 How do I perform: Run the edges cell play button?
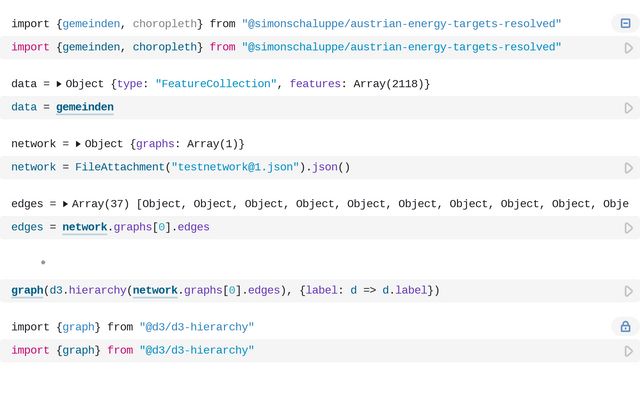point(628,228)
